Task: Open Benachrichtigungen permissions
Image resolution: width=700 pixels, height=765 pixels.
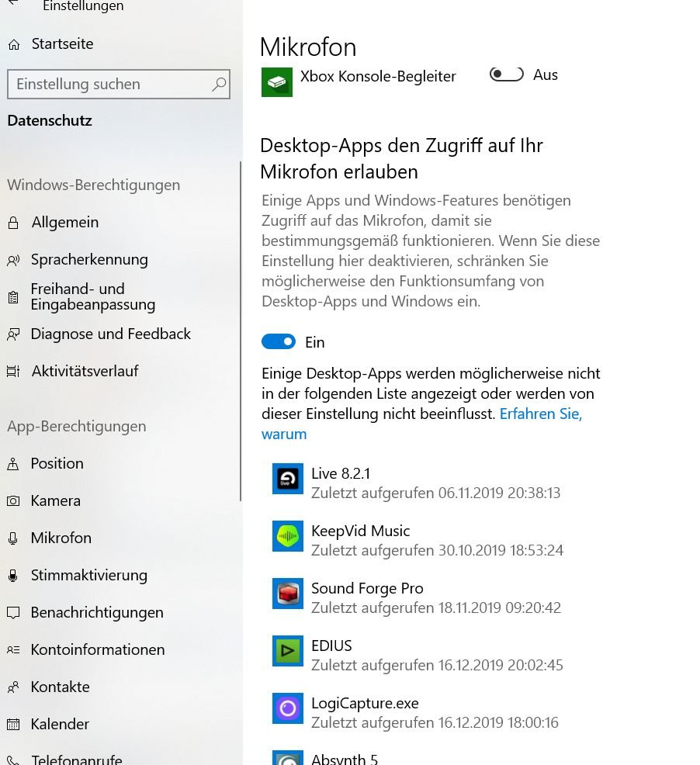Action: pos(96,612)
